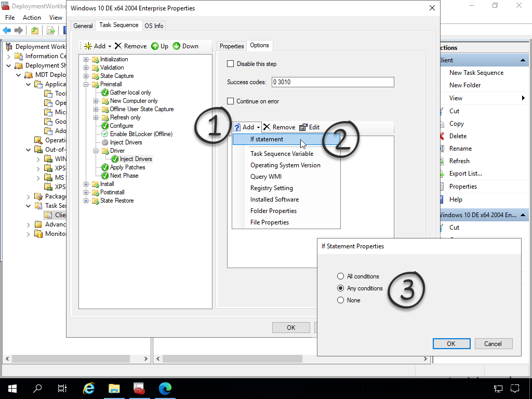
Task: Click OK in If Statement Properties
Action: [x=451, y=344]
